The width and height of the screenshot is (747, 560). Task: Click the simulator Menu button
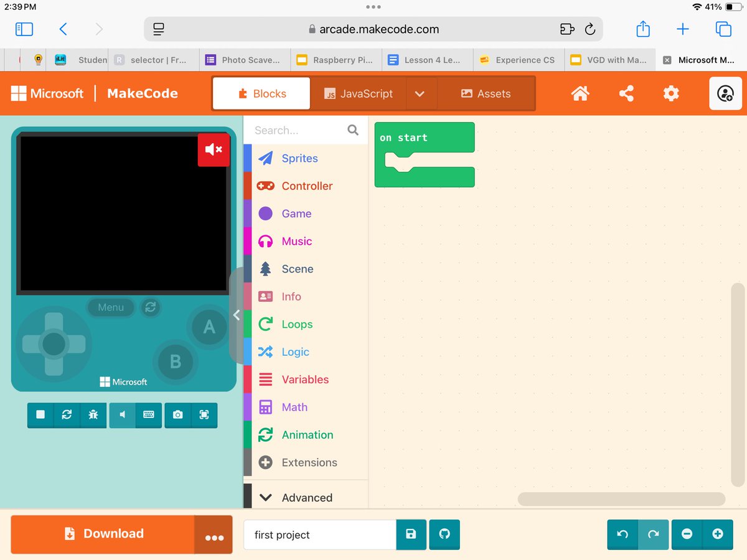(111, 307)
